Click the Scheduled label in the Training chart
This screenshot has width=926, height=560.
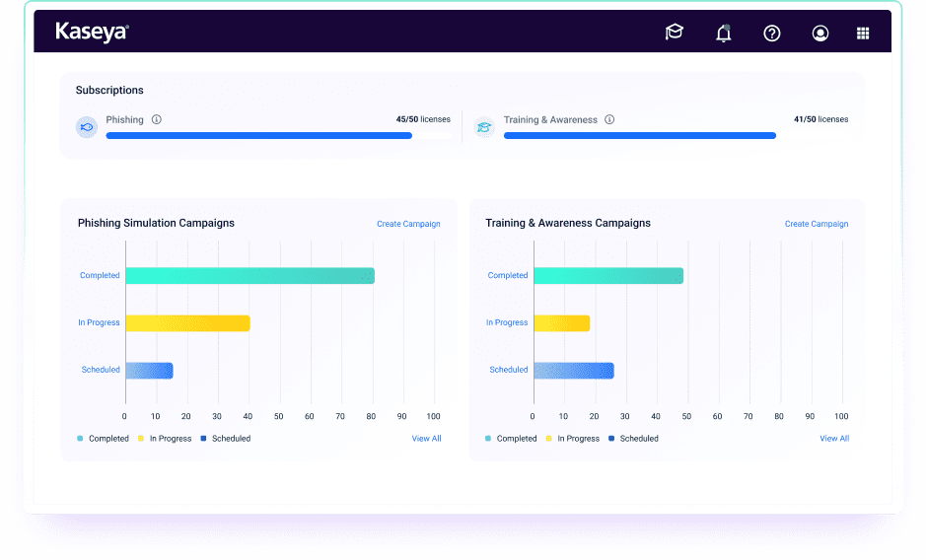pos(509,370)
